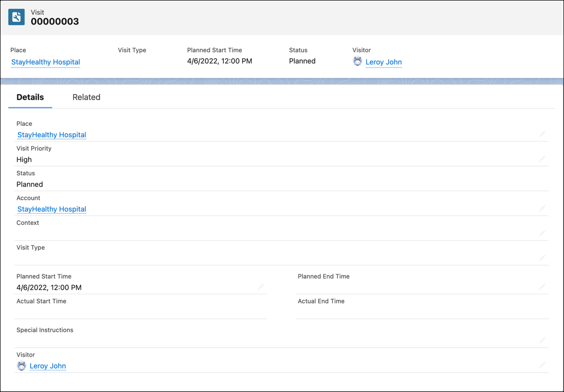This screenshot has height=392, width=564.
Task: Edit Planned End Time via the pencil icon
Action: pos(543,287)
